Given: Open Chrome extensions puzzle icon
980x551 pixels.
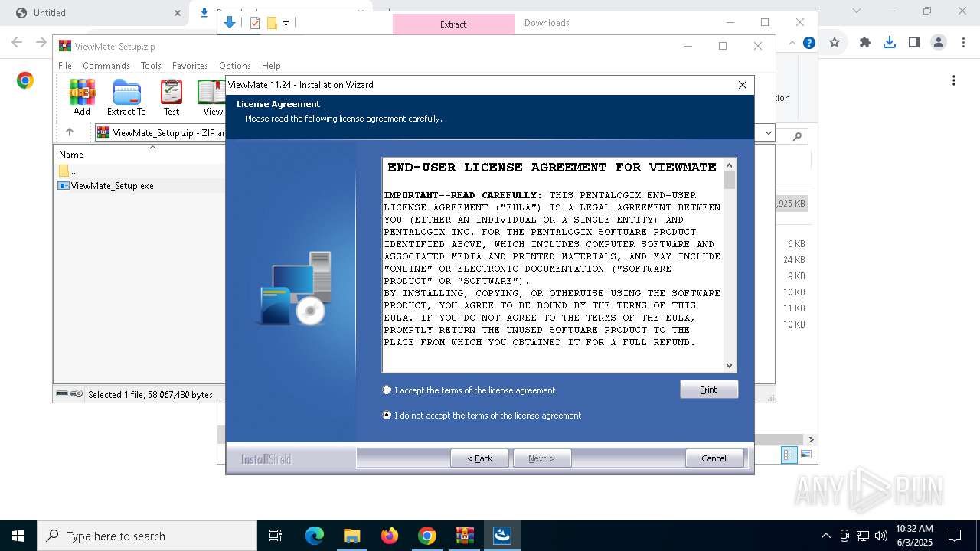Looking at the screenshot, I should [865, 43].
